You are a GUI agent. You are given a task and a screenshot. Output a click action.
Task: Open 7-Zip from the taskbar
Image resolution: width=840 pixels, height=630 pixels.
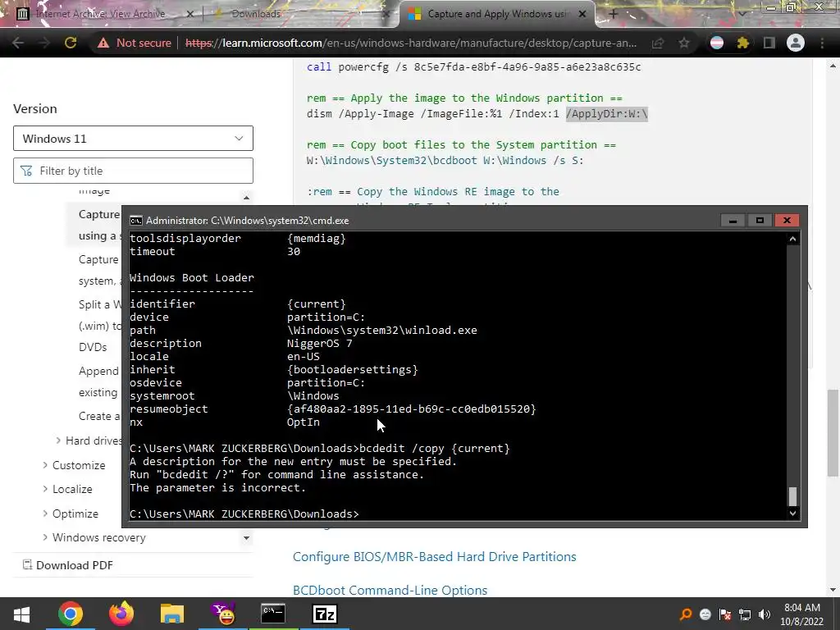[325, 614]
